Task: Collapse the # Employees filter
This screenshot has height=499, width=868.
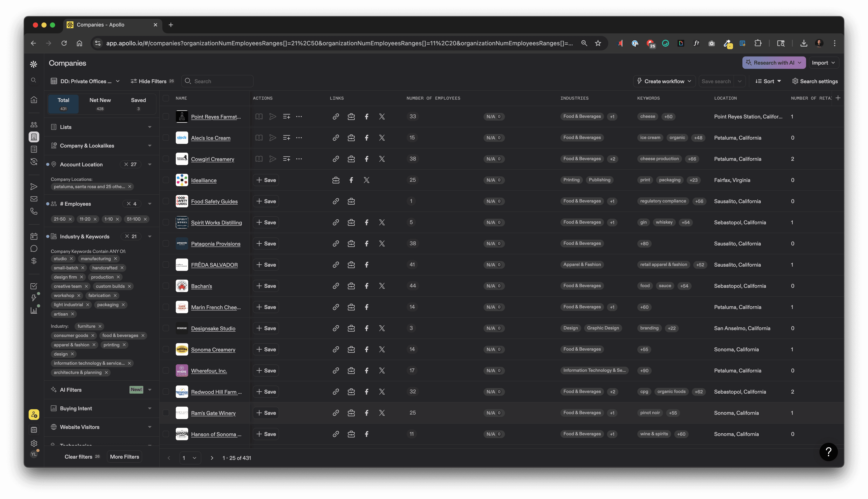Action: point(150,204)
